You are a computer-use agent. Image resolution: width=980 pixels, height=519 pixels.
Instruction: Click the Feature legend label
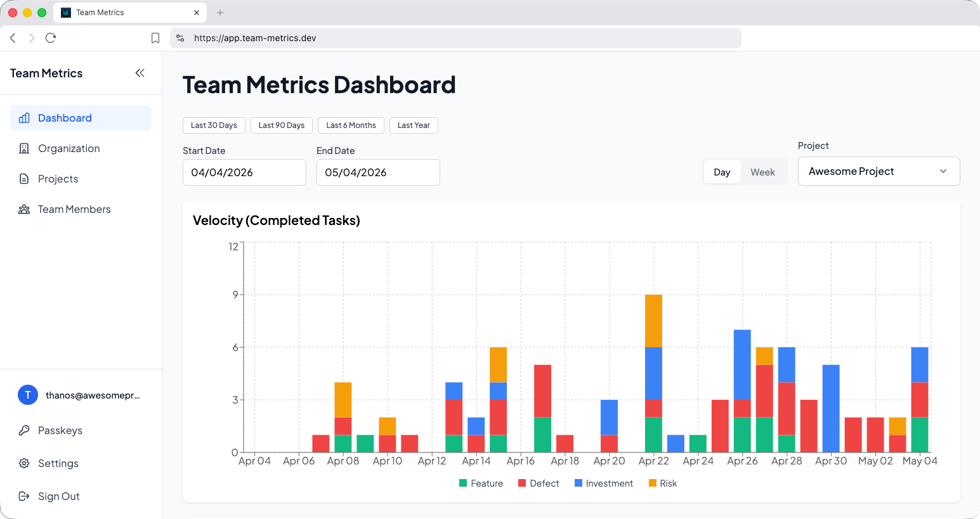pos(487,484)
